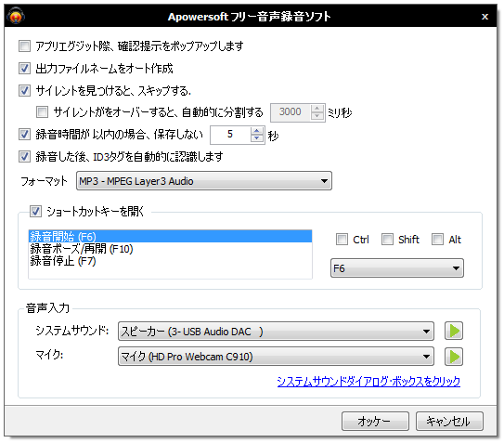Click the オッケー button
504x443 pixels.
pos(375,421)
